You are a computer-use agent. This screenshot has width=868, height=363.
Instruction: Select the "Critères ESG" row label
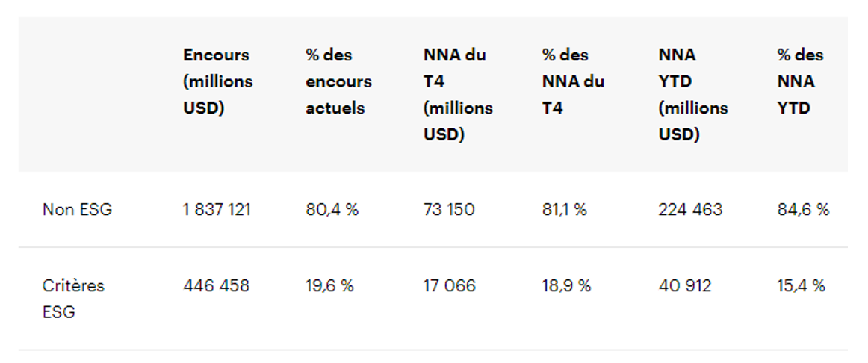click(73, 299)
